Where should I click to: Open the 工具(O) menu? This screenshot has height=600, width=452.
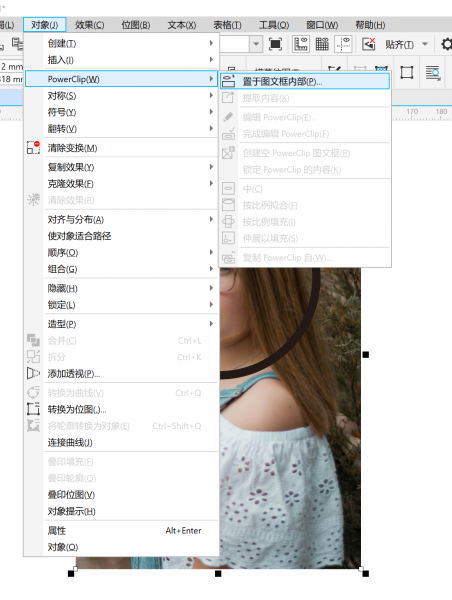[x=274, y=25]
